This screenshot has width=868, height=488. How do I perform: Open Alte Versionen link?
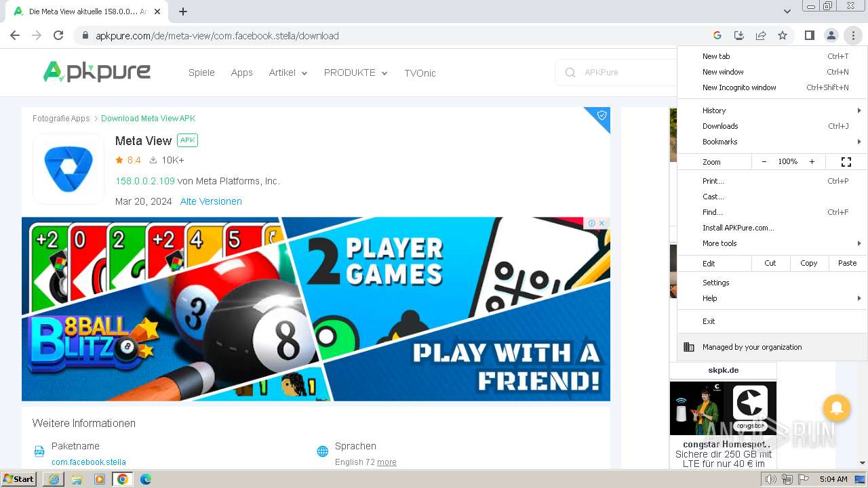211,201
